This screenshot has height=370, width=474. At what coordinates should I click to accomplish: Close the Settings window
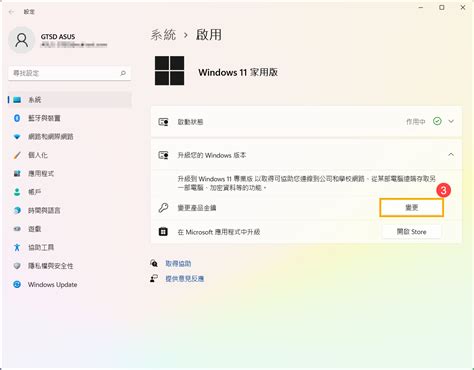coord(463,7)
